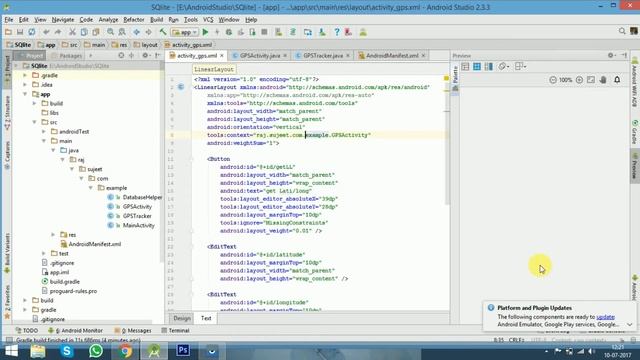Click the Find magnifier toolbar icon
The width and height of the screenshot is (640, 360).
(110, 32)
